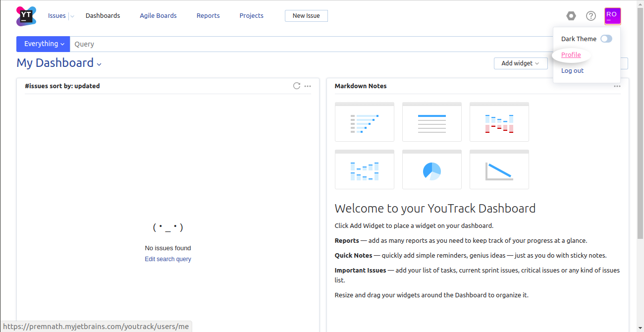
Task: Expand the Issues menu arrow
Action: point(72,16)
